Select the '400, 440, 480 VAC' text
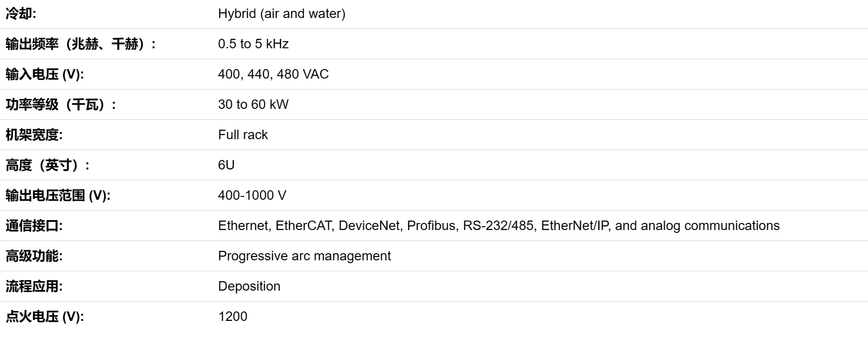The height and width of the screenshot is (337, 868). (273, 74)
